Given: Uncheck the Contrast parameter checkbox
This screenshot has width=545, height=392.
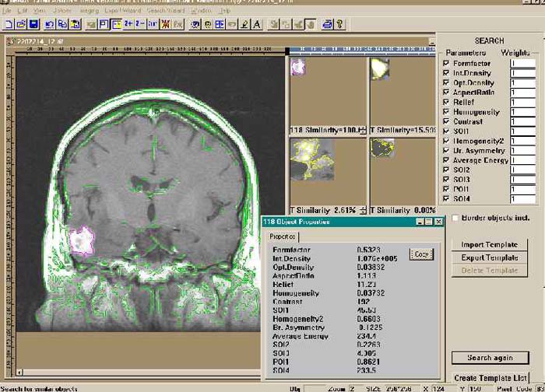Looking at the screenshot, I should 446,121.
